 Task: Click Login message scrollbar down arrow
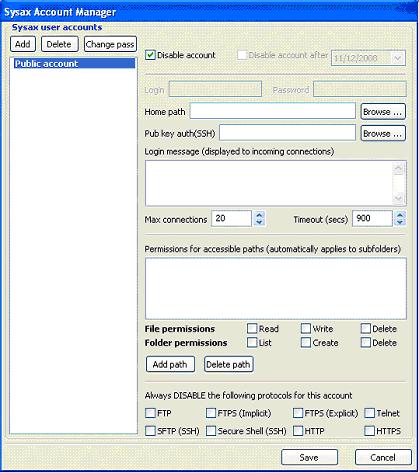pyautogui.click(x=398, y=198)
